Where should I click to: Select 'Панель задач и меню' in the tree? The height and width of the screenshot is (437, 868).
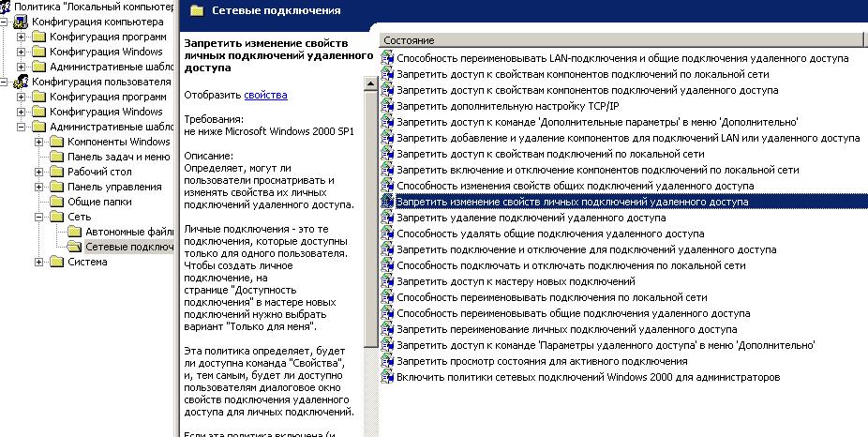click(118, 157)
